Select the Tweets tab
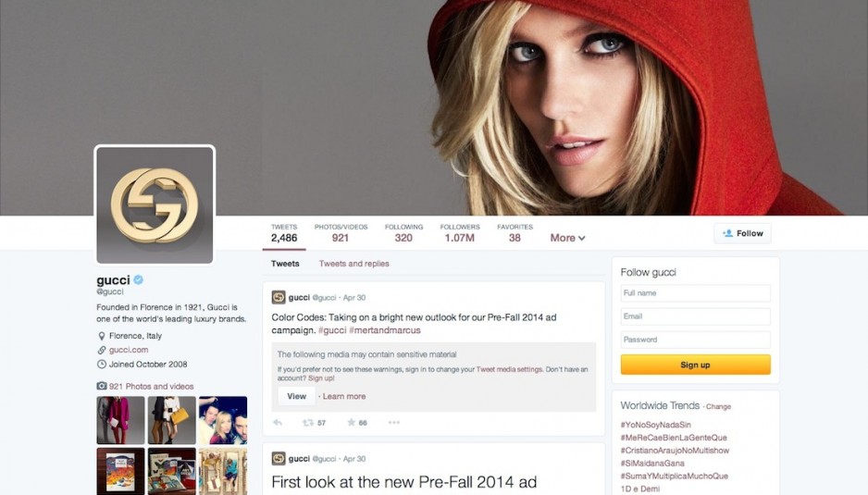Image resolution: width=868 pixels, height=495 pixels. pyautogui.click(x=284, y=264)
